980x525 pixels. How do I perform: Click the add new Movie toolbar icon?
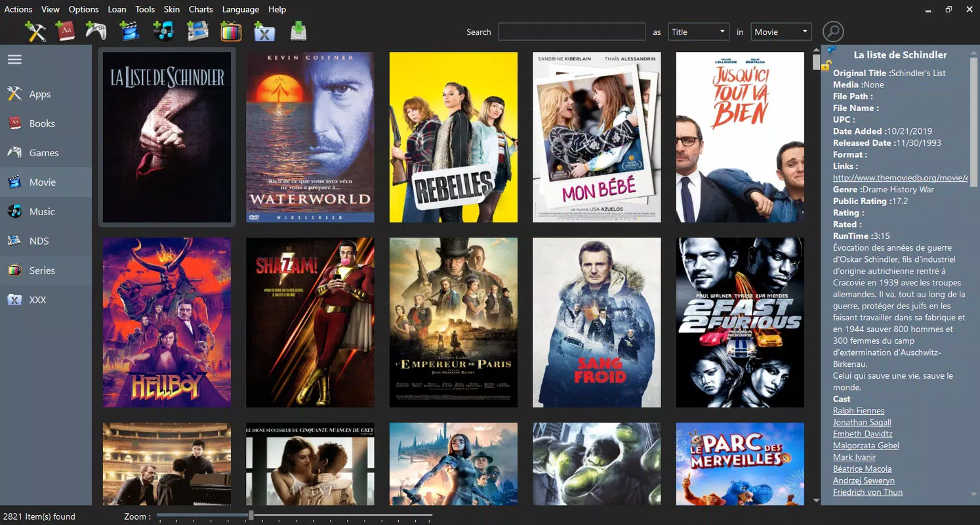point(130,31)
